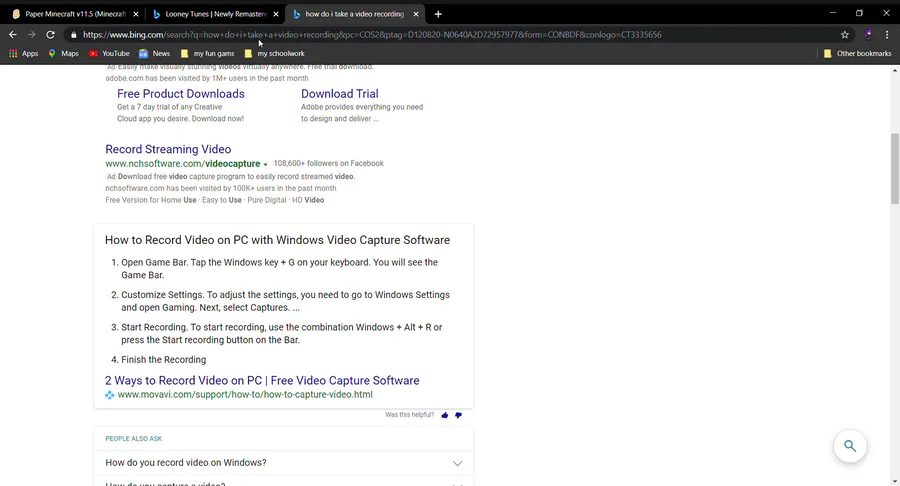Screen dimensions: 900x486
Task: Click the forward navigation arrow
Action: tap(32, 34)
